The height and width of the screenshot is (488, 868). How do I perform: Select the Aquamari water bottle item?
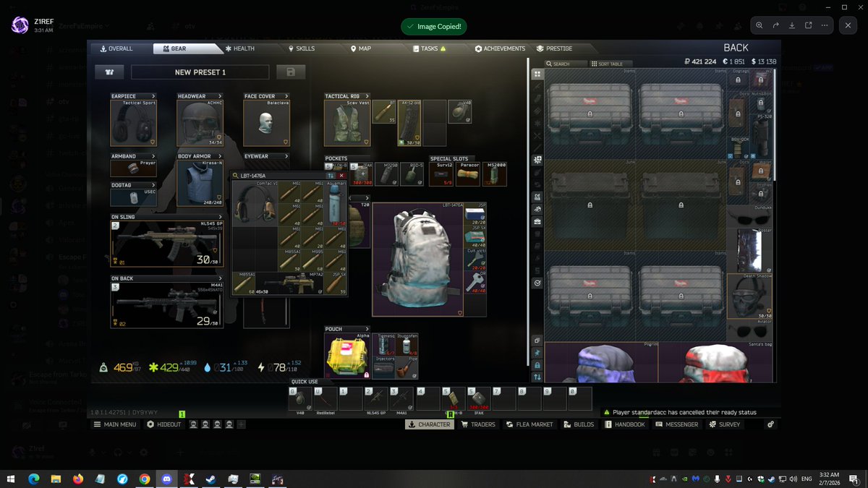coord(336,204)
